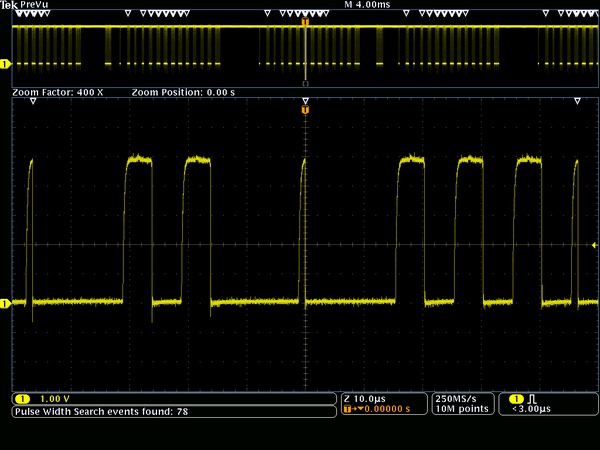The image size is (600, 450).
Task: Click the orange trigger marker in overview strip
Action: pyautogui.click(x=305, y=21)
